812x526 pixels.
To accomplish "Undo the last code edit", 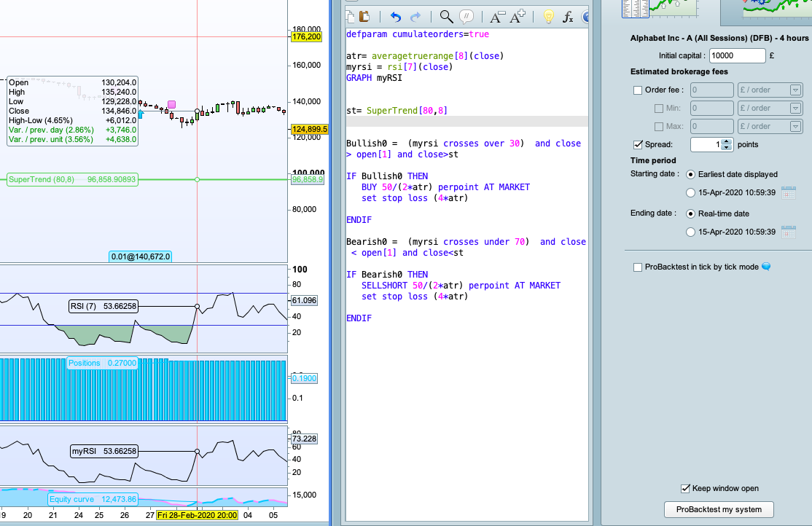I will tap(396, 17).
